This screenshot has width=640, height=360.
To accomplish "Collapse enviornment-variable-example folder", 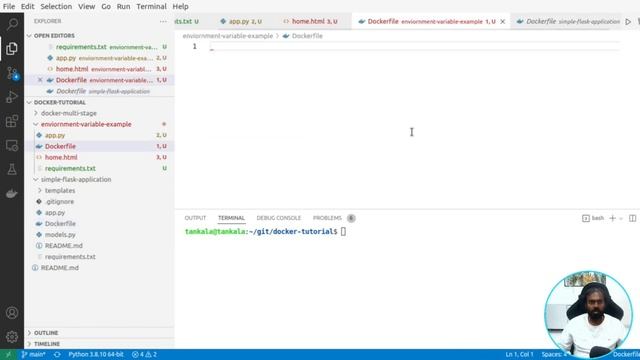I will 86,124.
